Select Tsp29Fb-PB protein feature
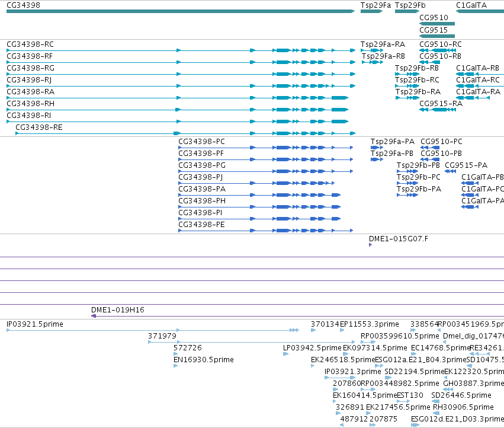 tap(407, 171)
